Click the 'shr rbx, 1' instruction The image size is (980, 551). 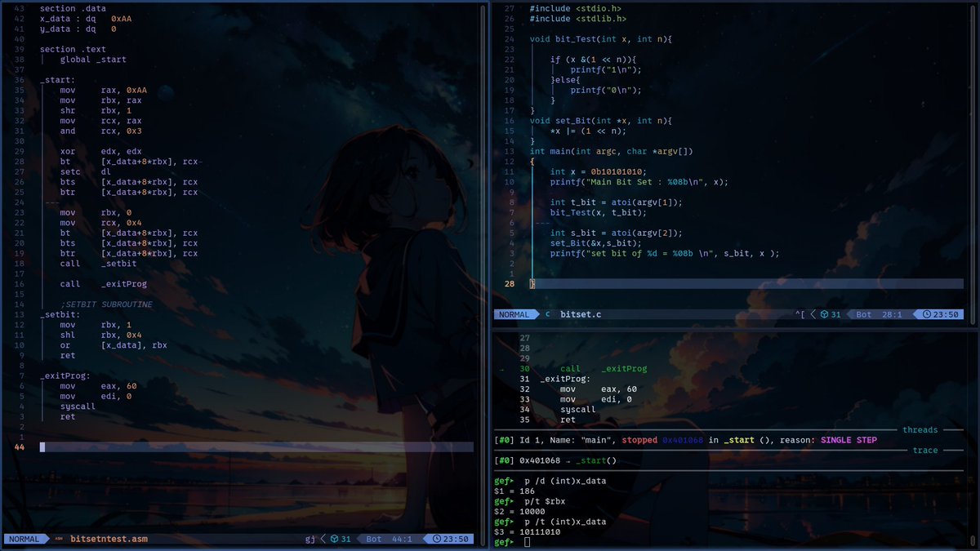[96, 110]
